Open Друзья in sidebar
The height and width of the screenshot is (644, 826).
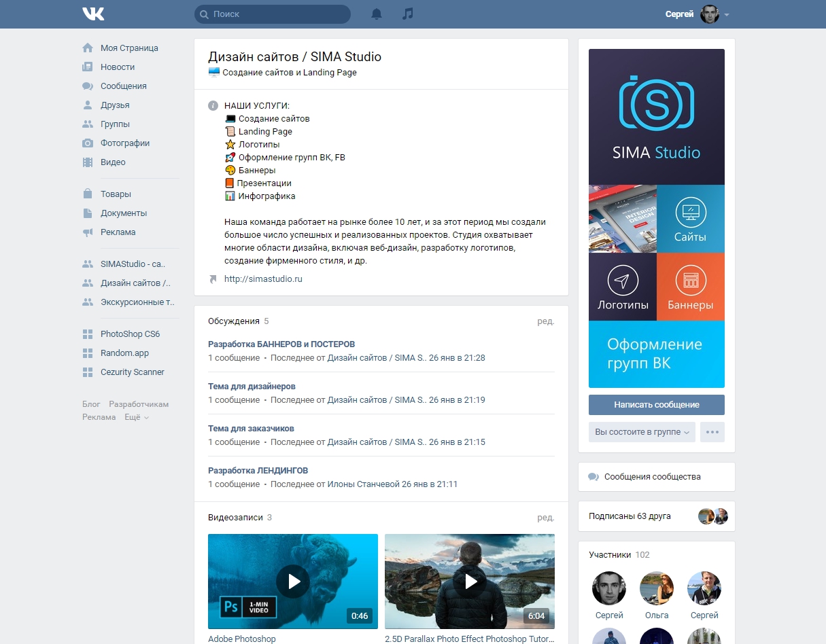click(115, 105)
